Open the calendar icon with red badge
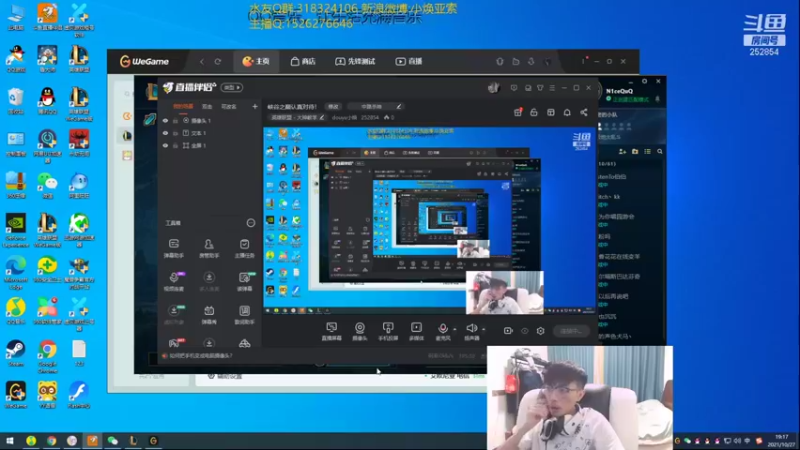Screen dimensions: 800x450 [x=518, y=112]
